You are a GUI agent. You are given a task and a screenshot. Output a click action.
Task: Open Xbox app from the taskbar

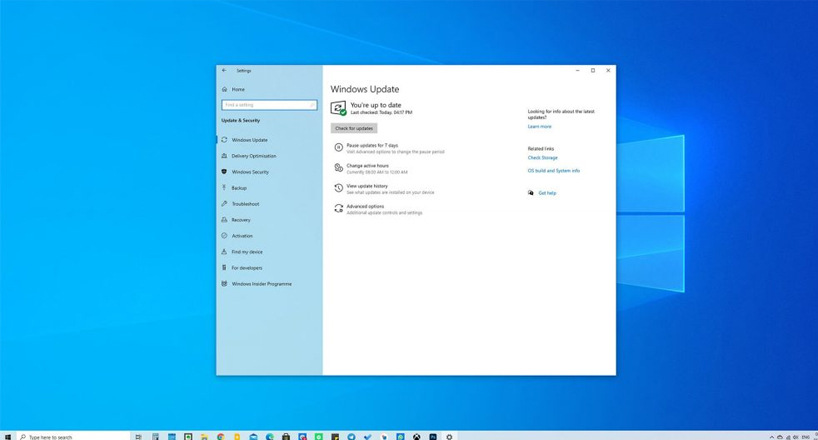pyautogui.click(x=416, y=436)
